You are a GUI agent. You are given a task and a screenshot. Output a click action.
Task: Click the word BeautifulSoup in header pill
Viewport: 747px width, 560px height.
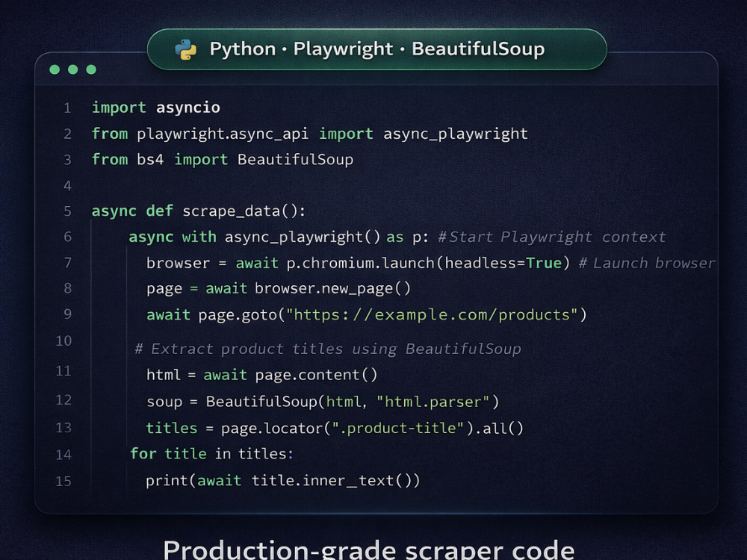click(x=478, y=49)
